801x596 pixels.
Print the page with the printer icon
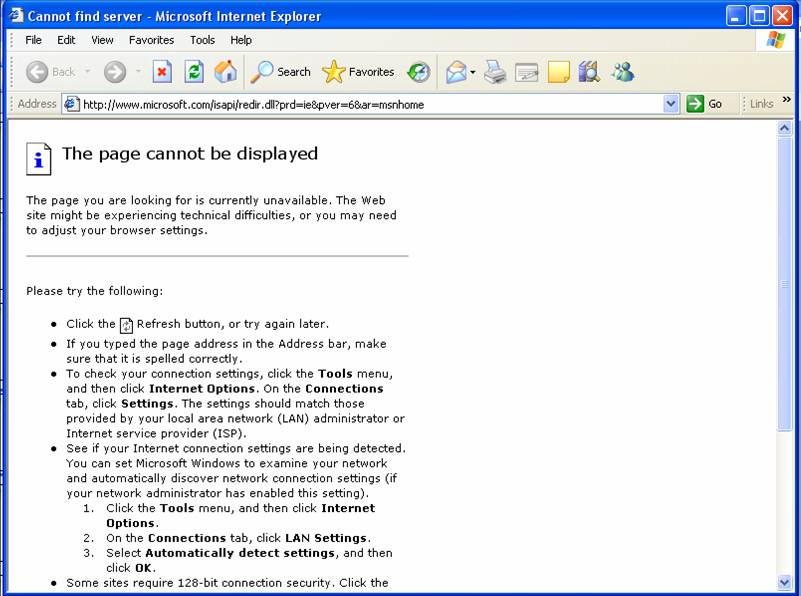[x=495, y=72]
